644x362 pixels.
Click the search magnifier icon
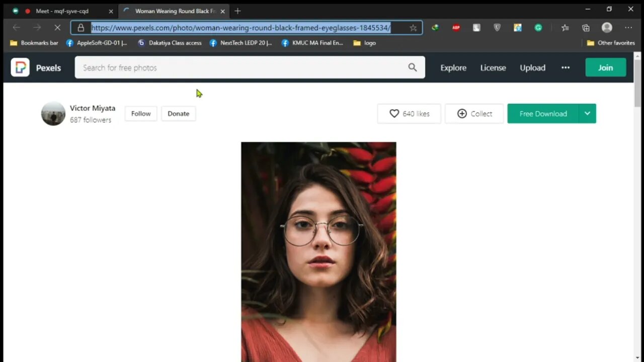click(413, 67)
